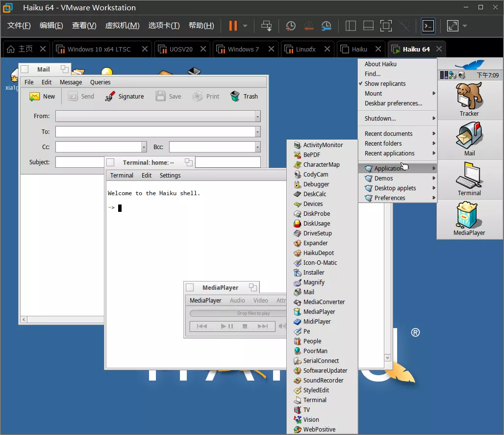
Task: Pause the virtual machine using VMware pause icon
Action: click(233, 26)
